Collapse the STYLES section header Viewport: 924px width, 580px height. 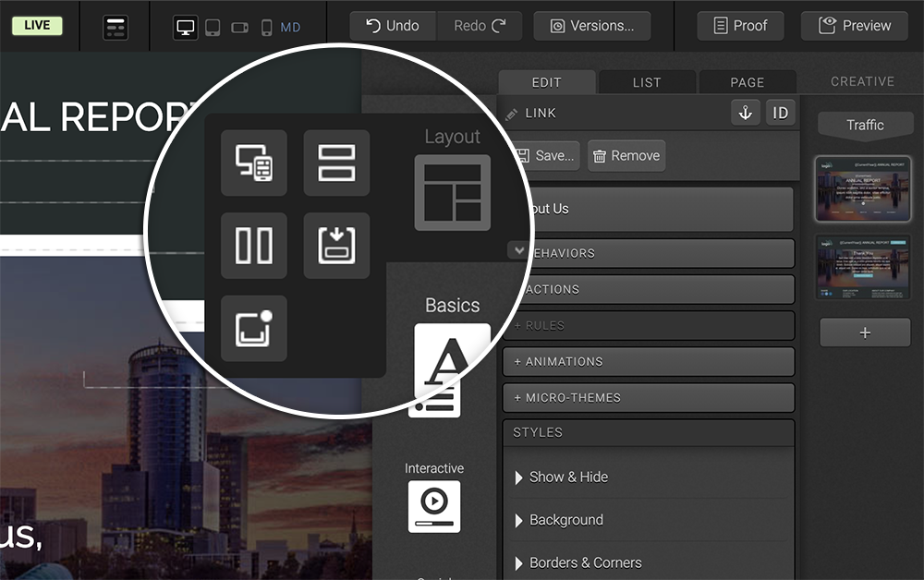(649, 433)
